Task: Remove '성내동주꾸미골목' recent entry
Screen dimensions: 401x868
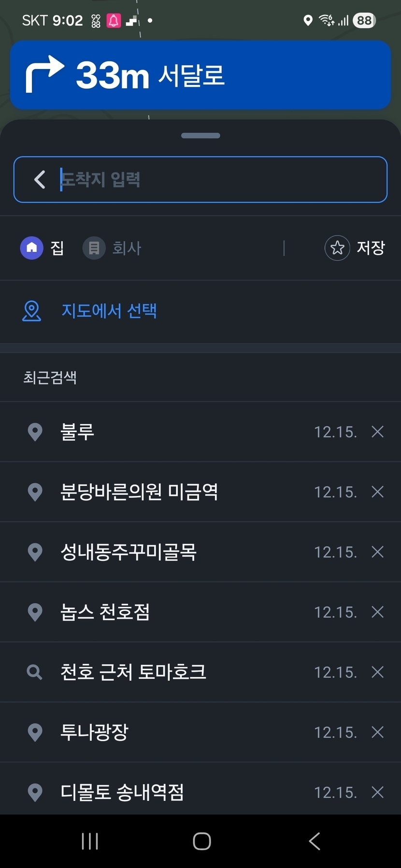Action: pos(377,552)
